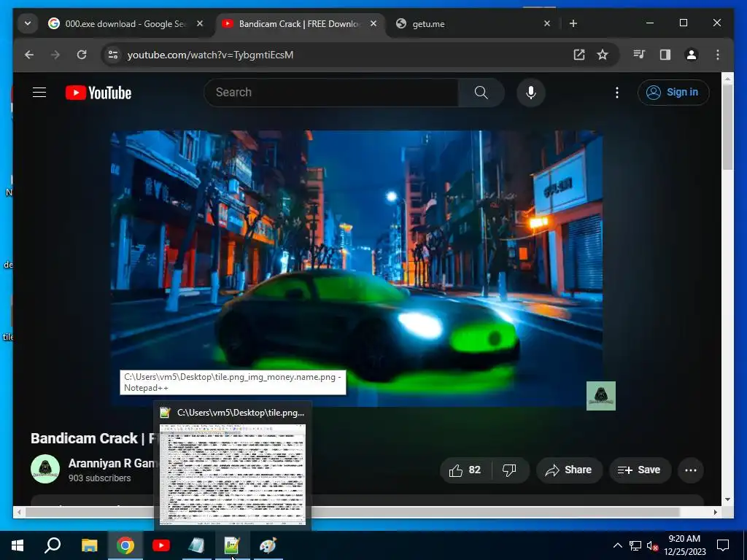The height and width of the screenshot is (560, 747).
Task: Click the YouTube search magnifier button
Action: (481, 93)
